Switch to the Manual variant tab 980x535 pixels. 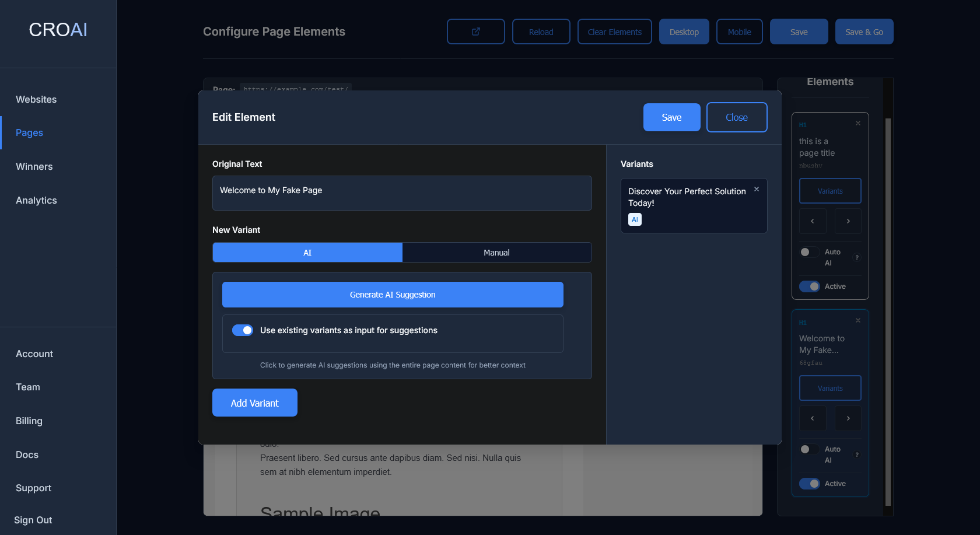tap(496, 253)
